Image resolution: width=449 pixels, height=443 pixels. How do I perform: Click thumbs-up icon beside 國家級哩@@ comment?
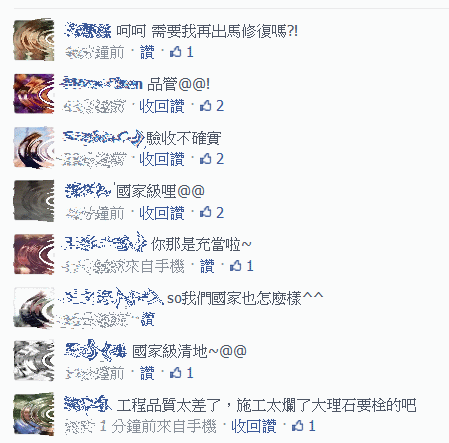click(206, 212)
